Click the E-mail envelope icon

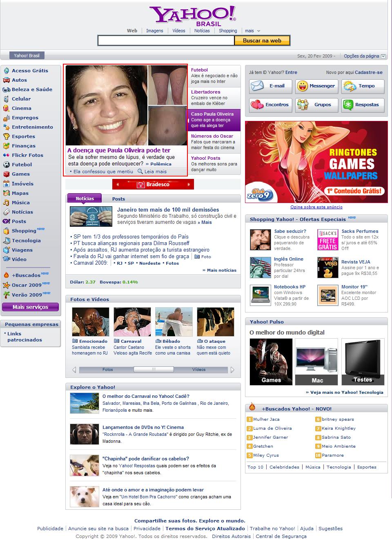(258, 86)
